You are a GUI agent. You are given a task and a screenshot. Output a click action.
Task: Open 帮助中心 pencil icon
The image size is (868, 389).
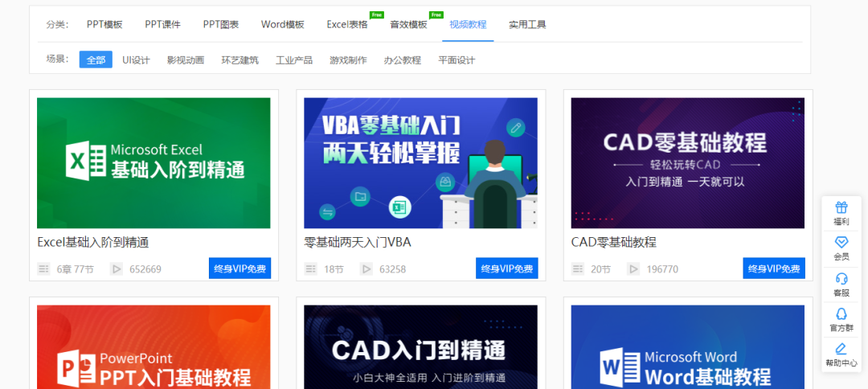(841, 349)
